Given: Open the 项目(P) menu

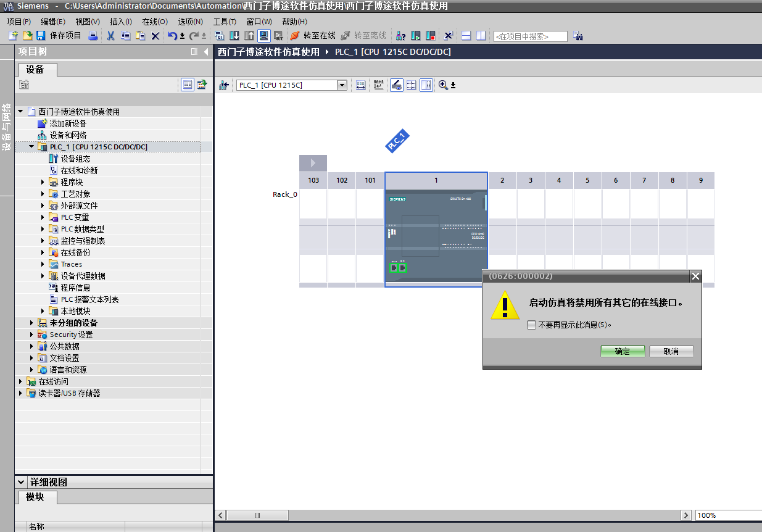Looking at the screenshot, I should [19, 22].
